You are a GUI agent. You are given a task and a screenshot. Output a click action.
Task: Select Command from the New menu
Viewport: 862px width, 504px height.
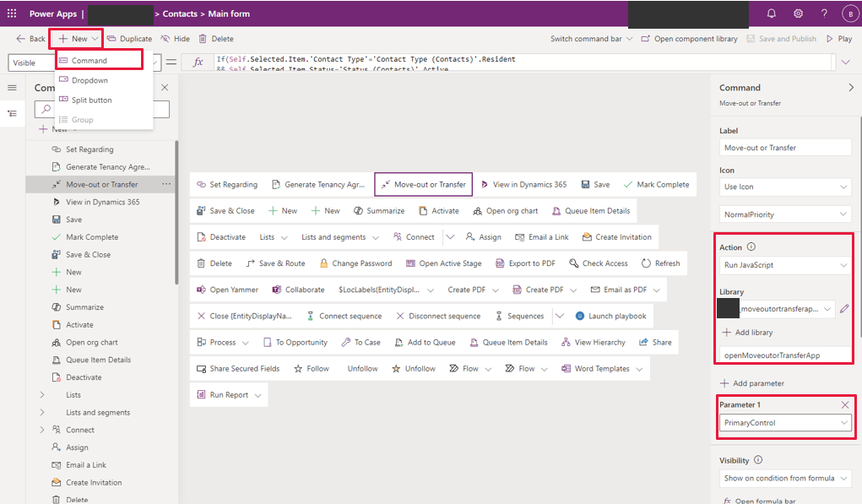tap(89, 61)
